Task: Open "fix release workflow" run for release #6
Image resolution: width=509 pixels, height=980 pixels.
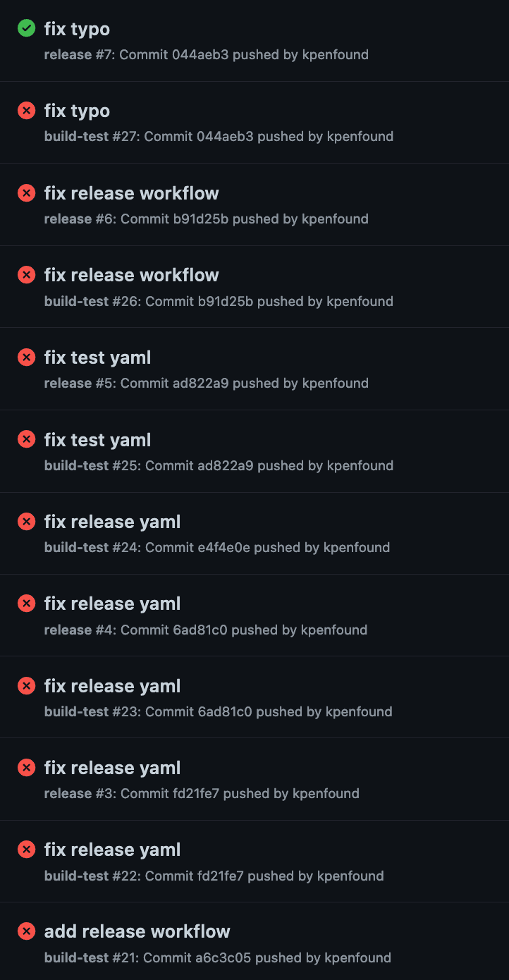Action: pos(131,193)
